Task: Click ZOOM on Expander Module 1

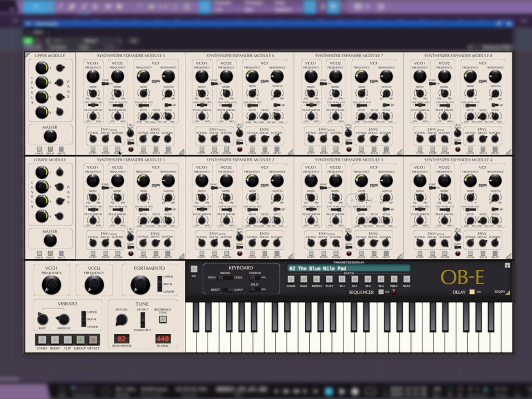Action: (x=118, y=253)
